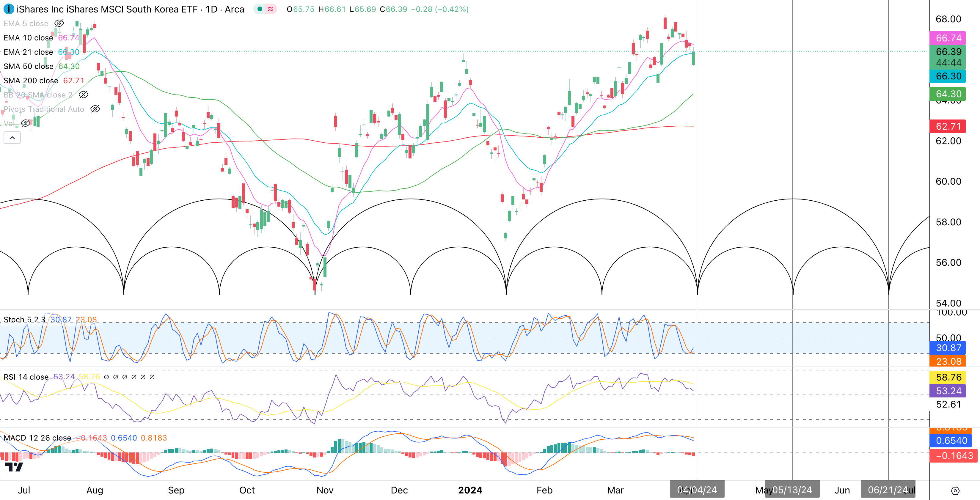Click the 04/04/24 date marker
The height and width of the screenshot is (500, 980).
click(697, 490)
